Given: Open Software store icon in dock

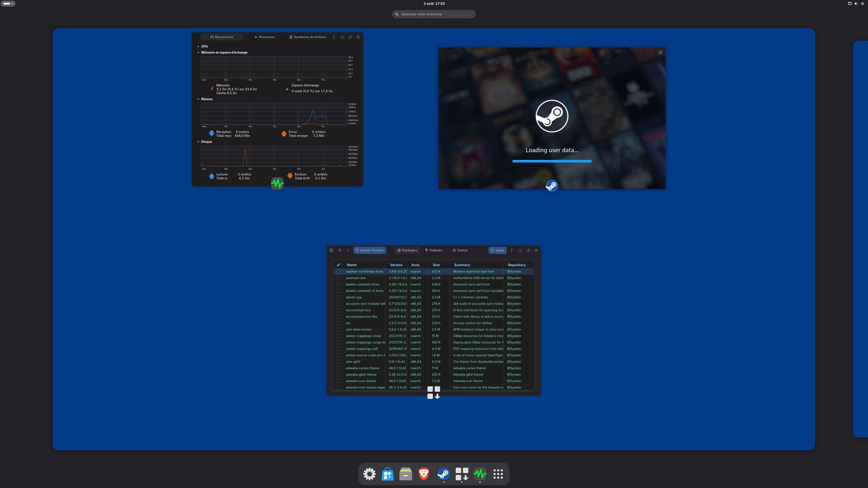Looking at the screenshot, I should (x=387, y=474).
